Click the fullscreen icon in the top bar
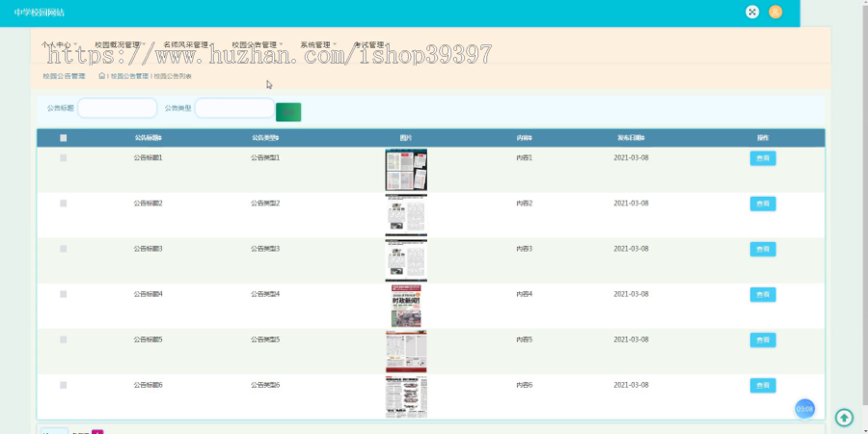 click(751, 13)
